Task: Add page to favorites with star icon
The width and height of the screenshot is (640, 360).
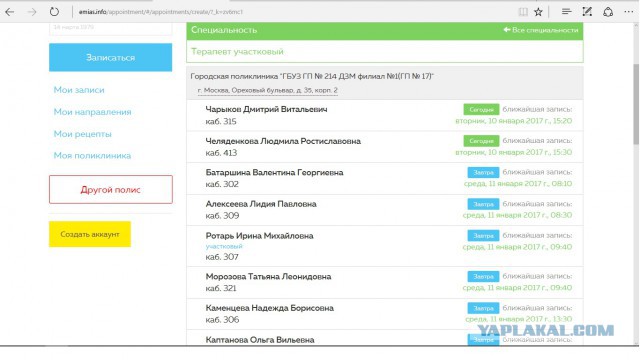Action: coord(538,12)
